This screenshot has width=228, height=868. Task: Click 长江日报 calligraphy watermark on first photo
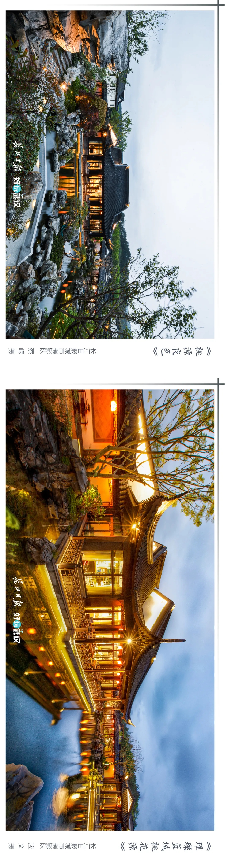click(x=16, y=156)
